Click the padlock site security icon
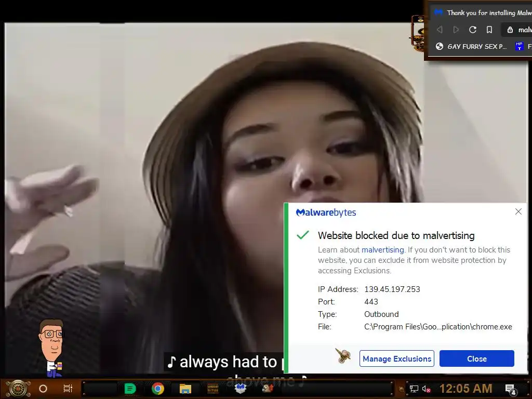This screenshot has width=532, height=399. (x=510, y=30)
